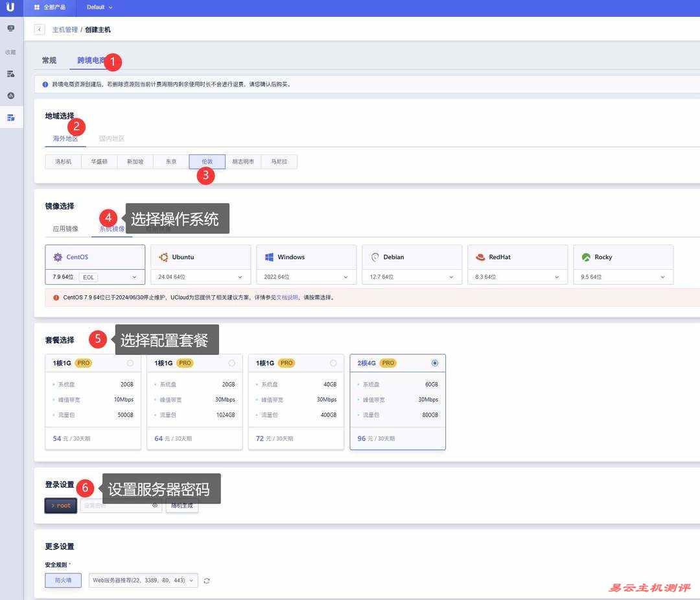Choose the 马尼拉 location
This screenshot has width=700, height=600.
pos(279,162)
